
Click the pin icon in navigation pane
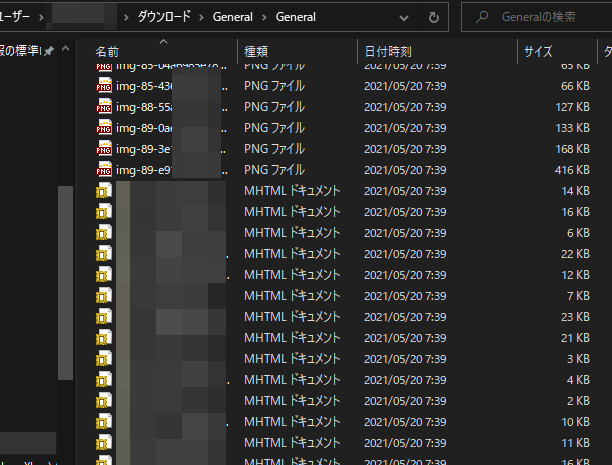click(x=48, y=51)
